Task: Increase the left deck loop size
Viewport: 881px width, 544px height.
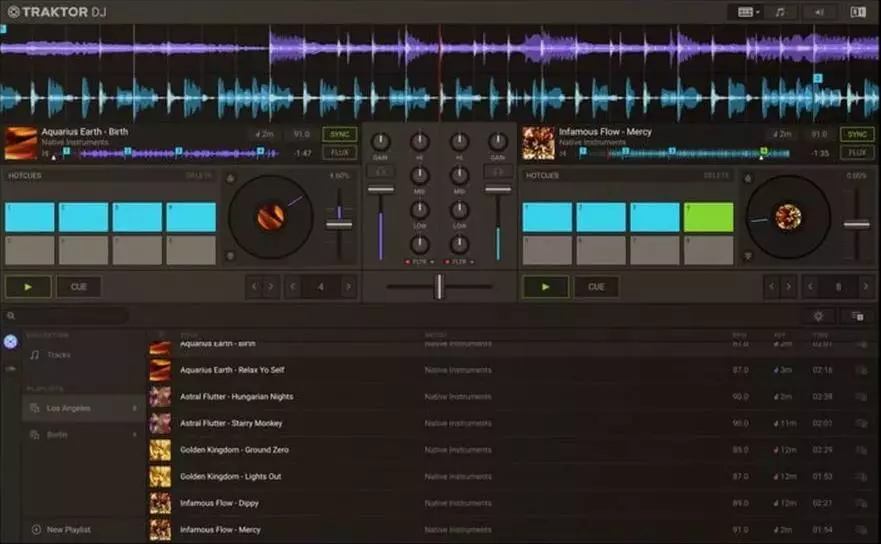Action: [x=348, y=287]
